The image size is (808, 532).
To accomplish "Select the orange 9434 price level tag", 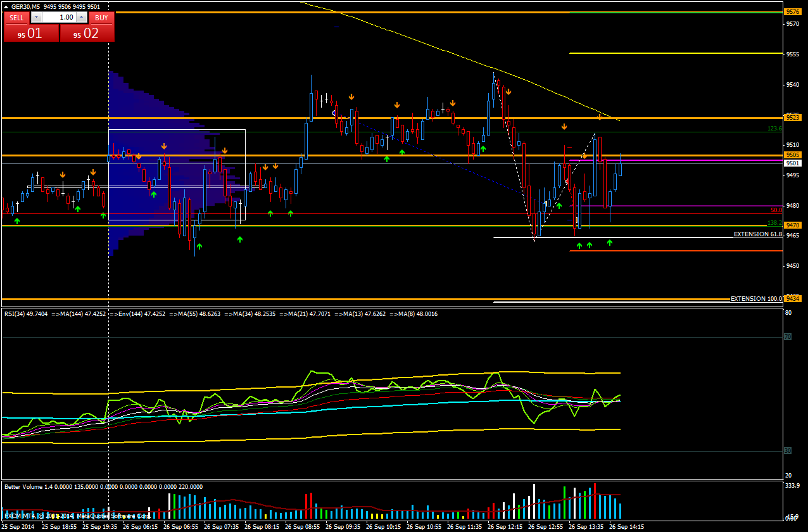I will 792,298.
